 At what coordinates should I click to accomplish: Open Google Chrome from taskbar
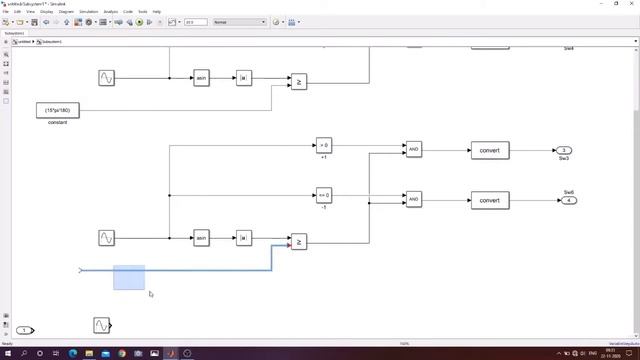(x=122, y=353)
